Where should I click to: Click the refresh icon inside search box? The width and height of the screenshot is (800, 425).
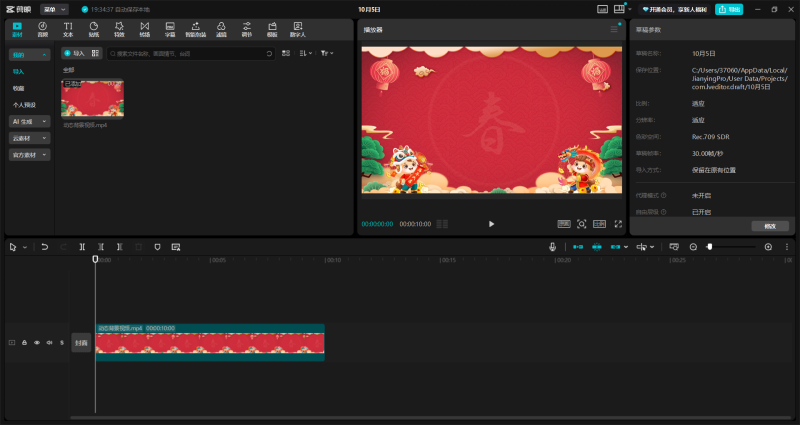(269, 54)
